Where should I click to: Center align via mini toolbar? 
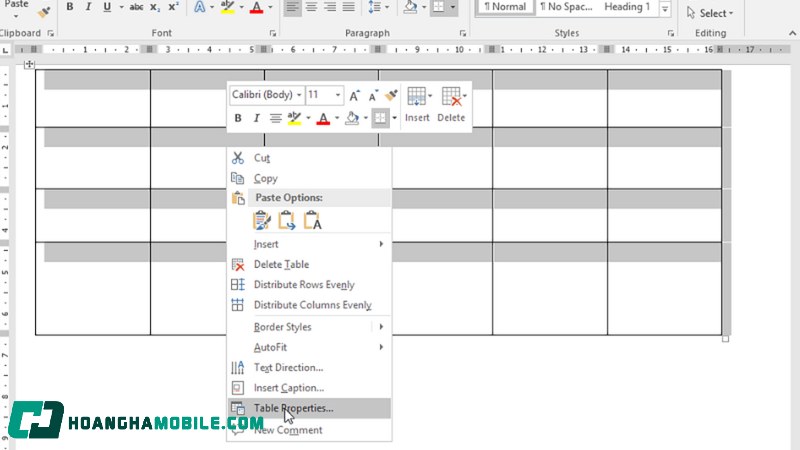point(276,118)
